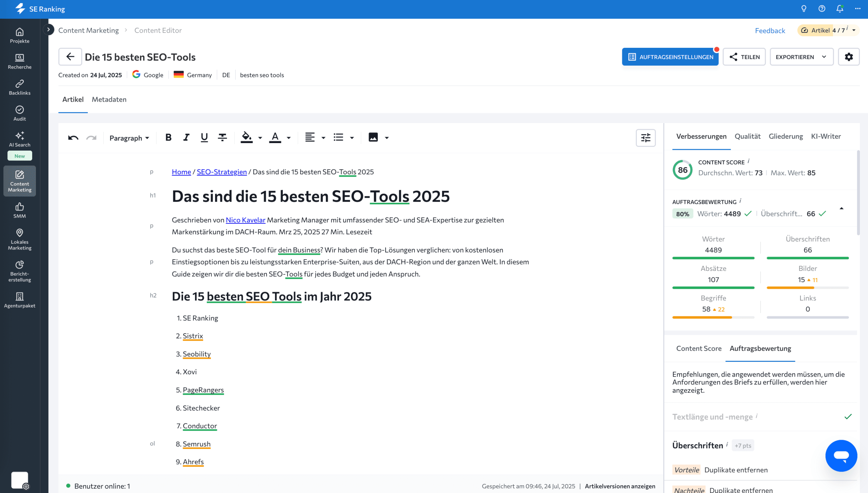Toggle underline formatting
Screen dimensions: 868x493
[x=204, y=137]
